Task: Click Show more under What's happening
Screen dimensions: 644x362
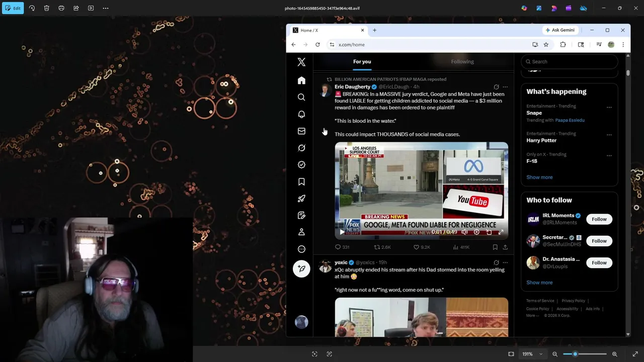Action: tap(539, 177)
